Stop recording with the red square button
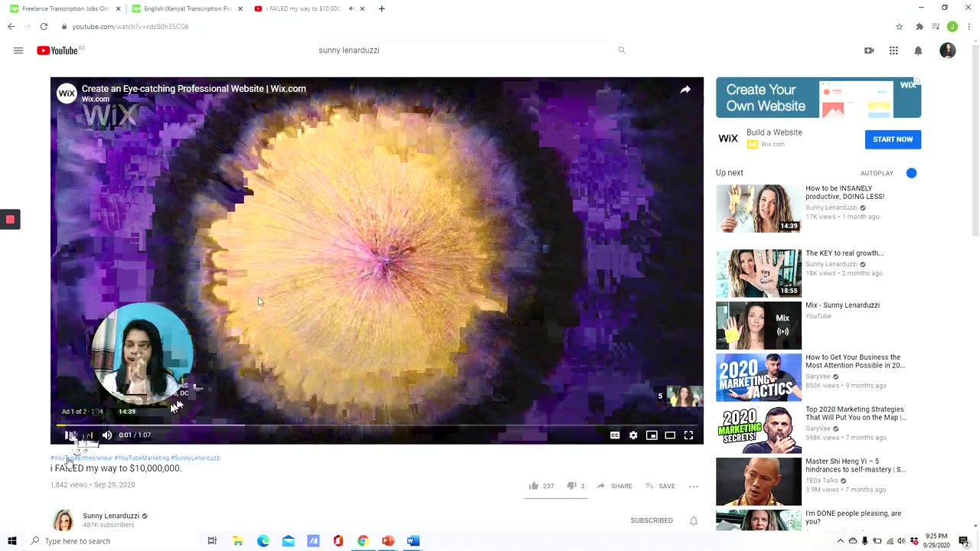980x551 pixels. (x=10, y=220)
